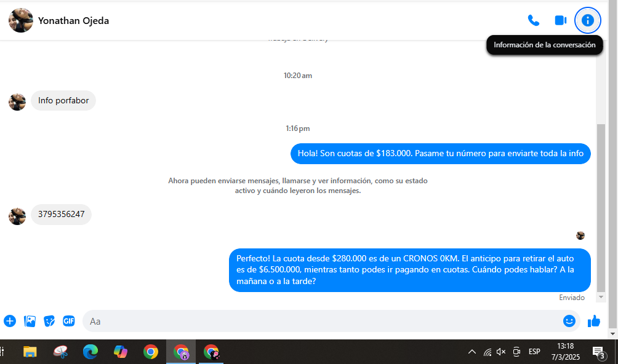Click the 1:16 pm timestamp

[298, 129]
